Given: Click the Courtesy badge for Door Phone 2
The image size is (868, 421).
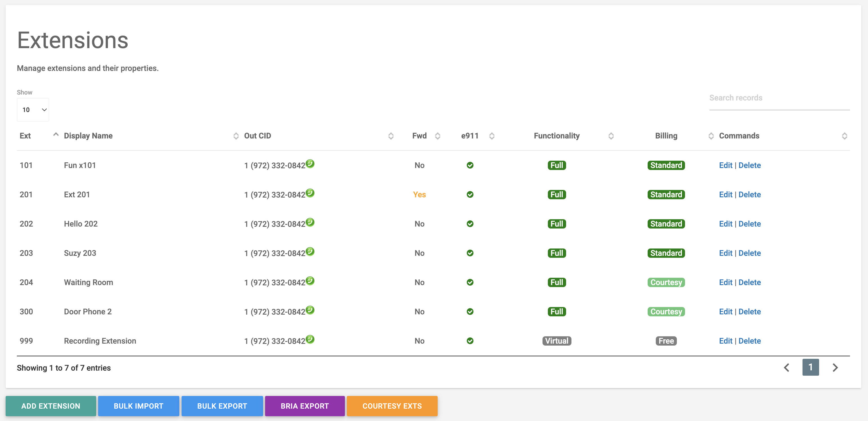Looking at the screenshot, I should point(666,312).
